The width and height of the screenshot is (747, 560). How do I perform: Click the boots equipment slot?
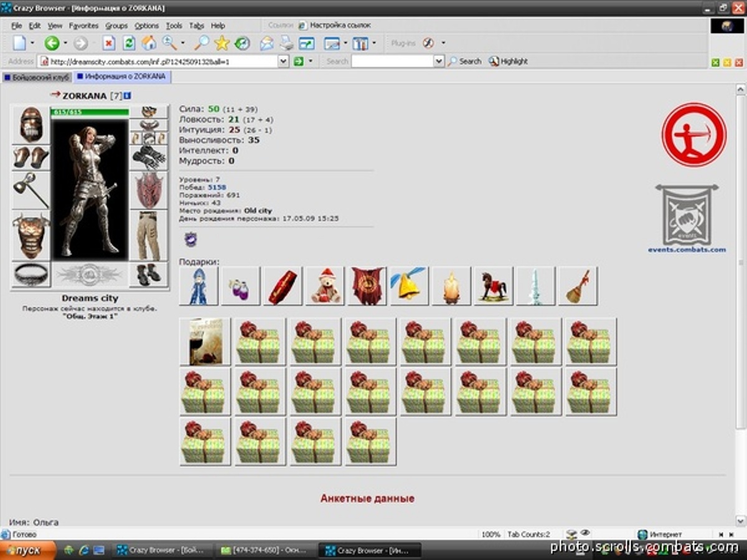pyautogui.click(x=149, y=274)
